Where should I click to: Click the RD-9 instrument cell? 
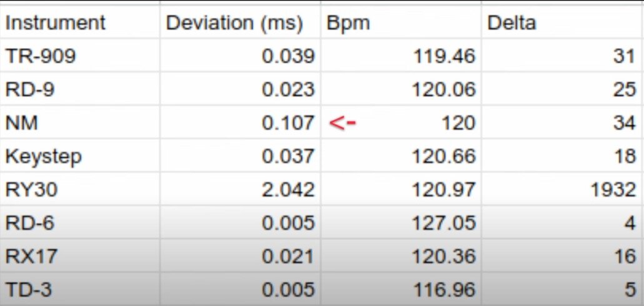pos(80,89)
